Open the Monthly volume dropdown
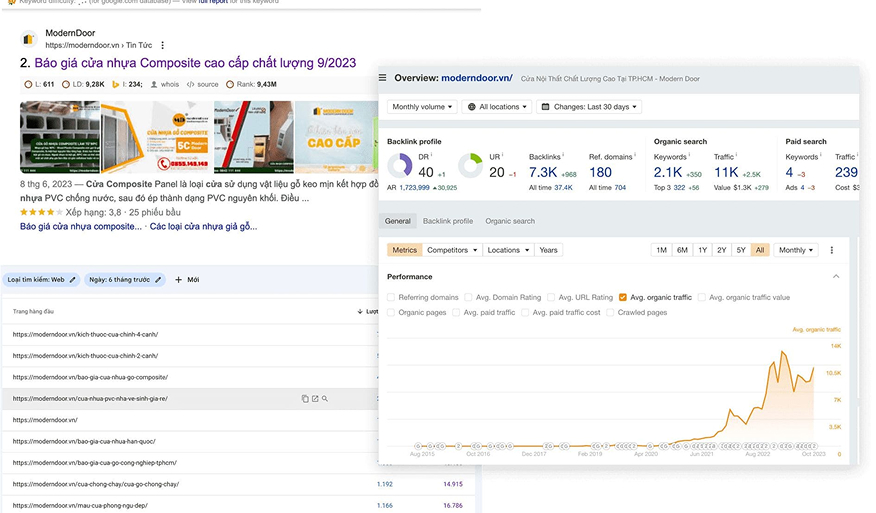This screenshot has height=513, width=876. click(x=422, y=107)
